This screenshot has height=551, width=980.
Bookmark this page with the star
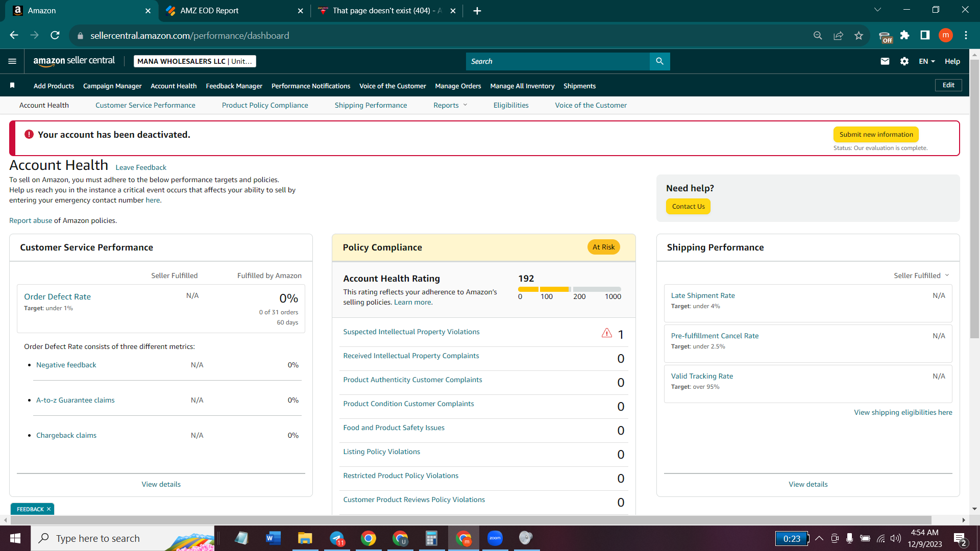point(859,35)
